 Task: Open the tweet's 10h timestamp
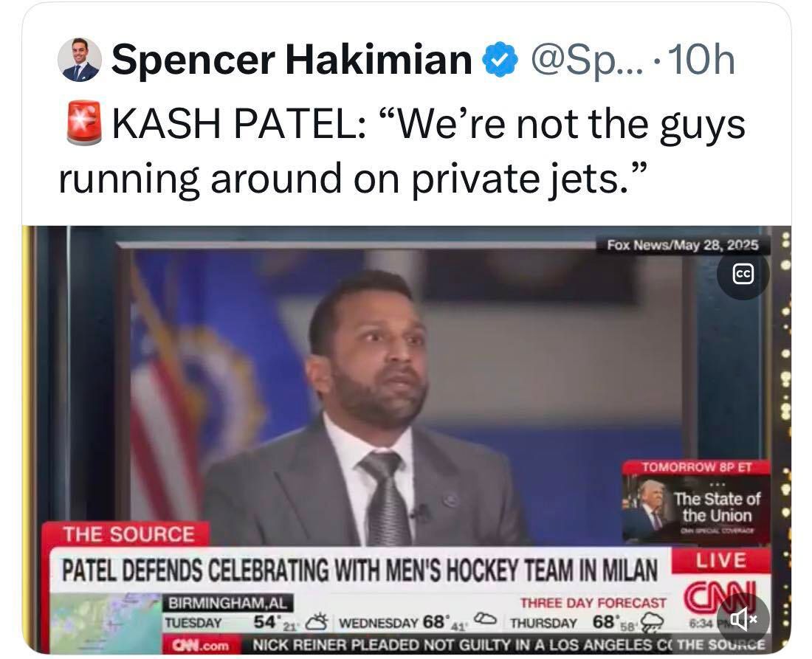(701, 61)
